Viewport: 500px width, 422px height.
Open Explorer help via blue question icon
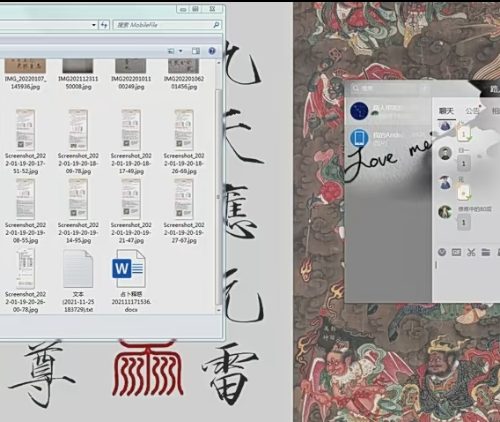pos(212,51)
